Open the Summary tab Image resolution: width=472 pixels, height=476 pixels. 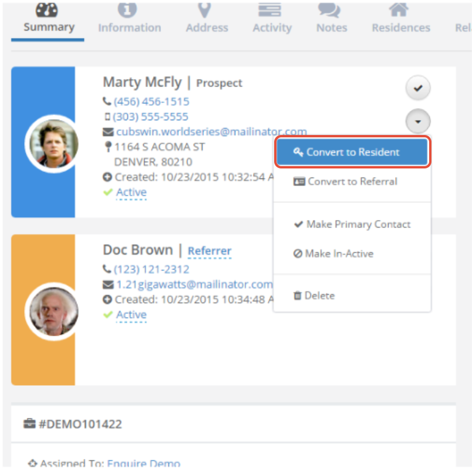[x=48, y=21]
